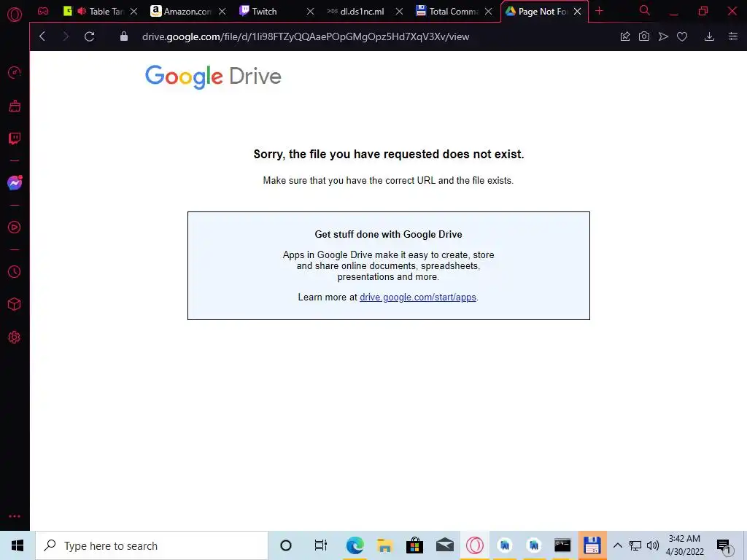This screenshot has height=560, width=747.
Task: Close the Page Not Found tab
Action: pos(578,12)
